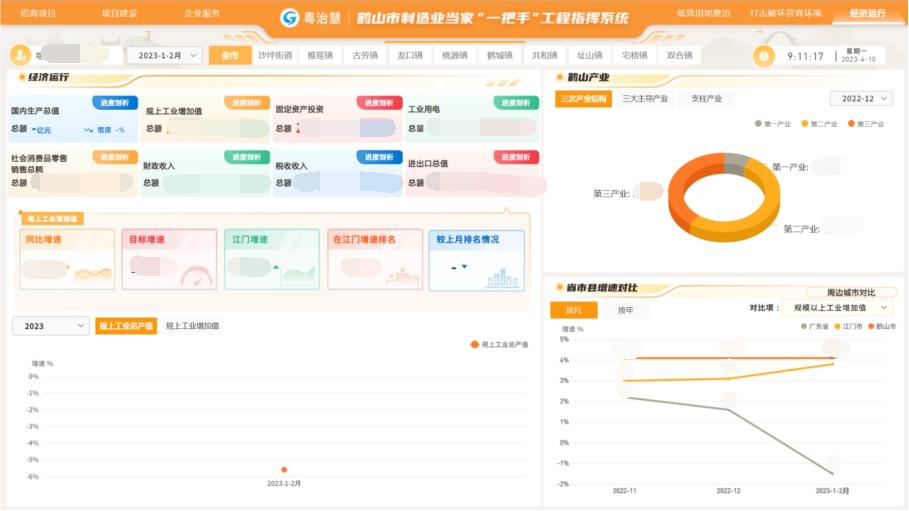The width and height of the screenshot is (909, 511).
Task: Click 进度剖析 button on 工业用电 card
Action: [x=516, y=103]
